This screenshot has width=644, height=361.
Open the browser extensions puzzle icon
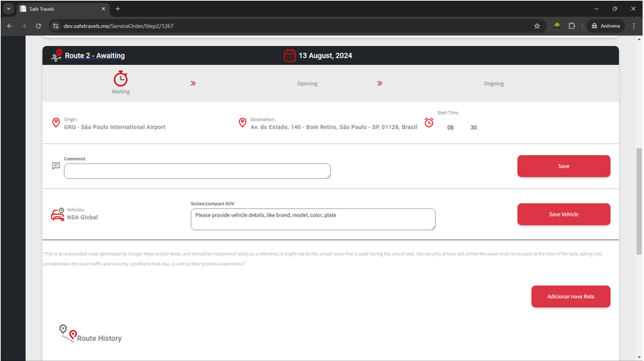click(x=571, y=26)
